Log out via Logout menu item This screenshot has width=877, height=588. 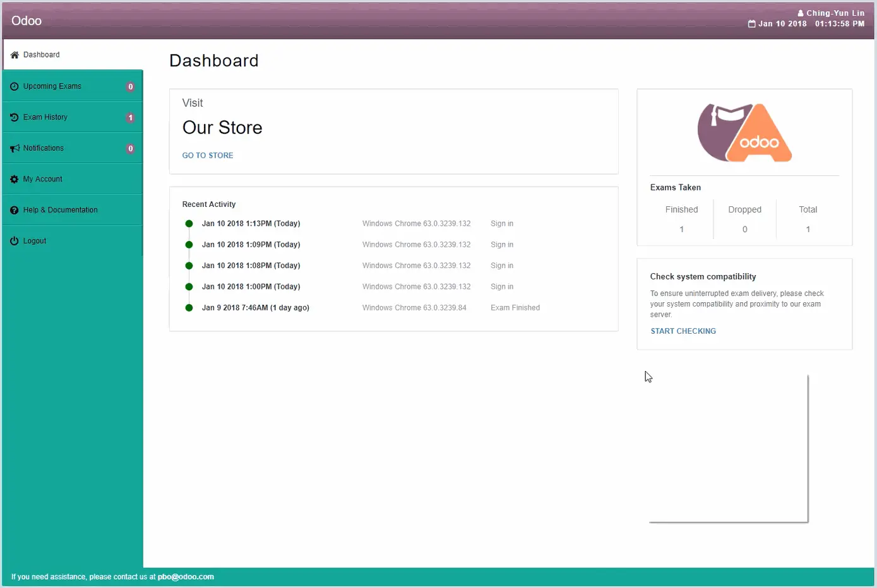pos(73,241)
